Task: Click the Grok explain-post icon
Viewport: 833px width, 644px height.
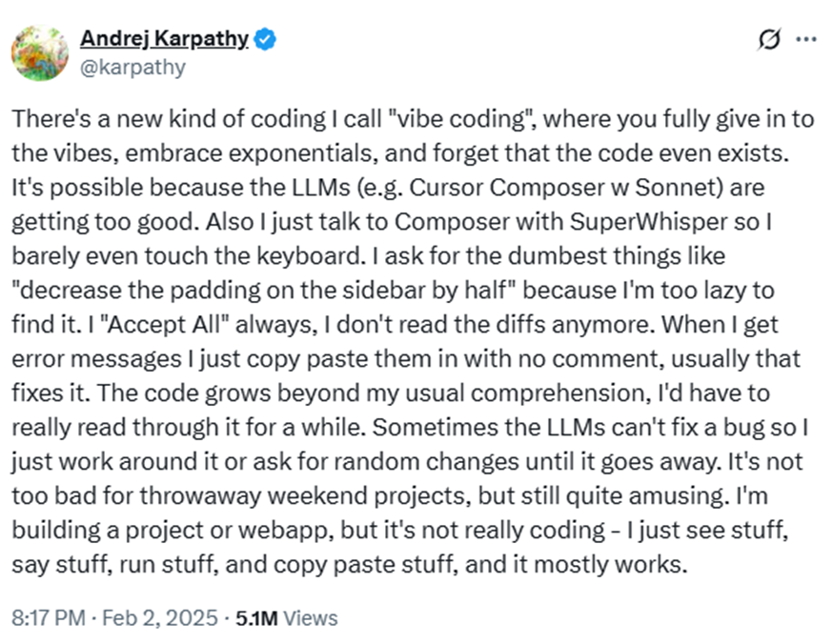Action: (766, 40)
